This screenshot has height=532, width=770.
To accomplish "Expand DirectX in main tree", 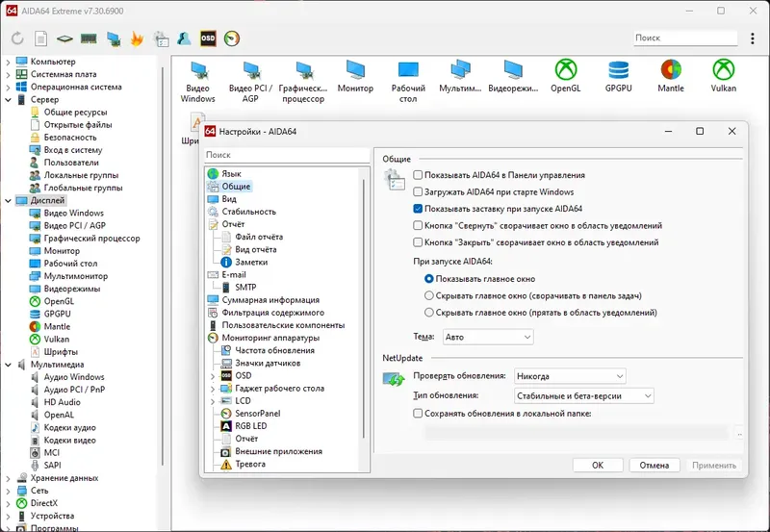I will point(8,503).
